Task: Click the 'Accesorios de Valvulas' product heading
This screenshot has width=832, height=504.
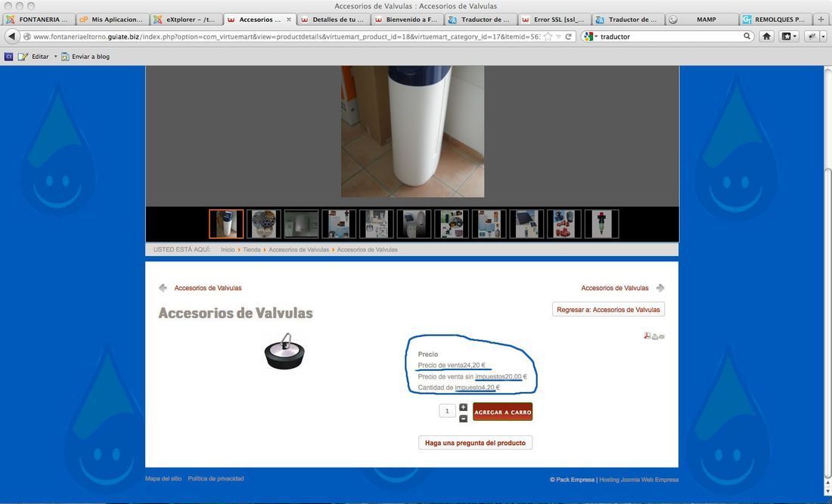Action: 235,313
